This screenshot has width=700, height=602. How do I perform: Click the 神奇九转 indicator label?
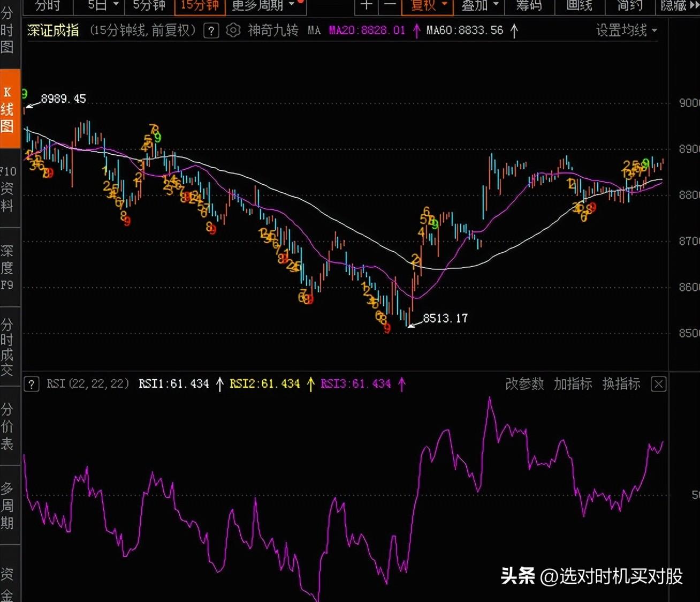(273, 31)
